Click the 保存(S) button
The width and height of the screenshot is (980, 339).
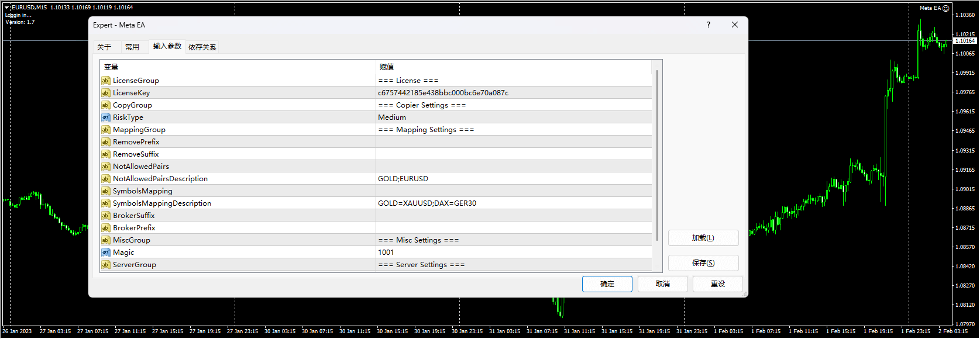coord(703,263)
